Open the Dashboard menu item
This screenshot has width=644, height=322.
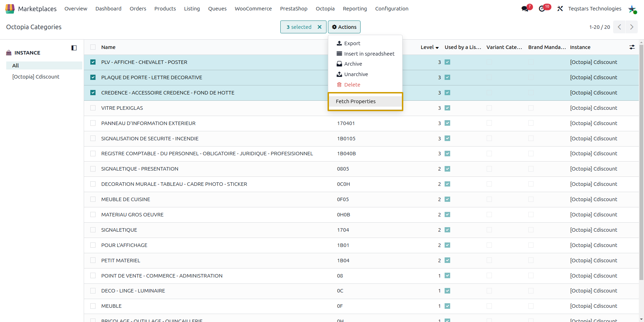(x=108, y=9)
